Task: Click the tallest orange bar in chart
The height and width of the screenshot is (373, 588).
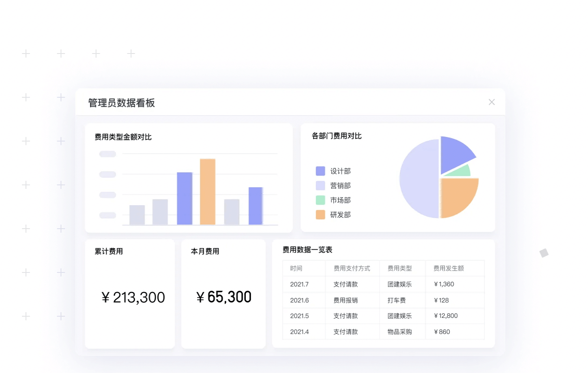Action: coord(208,191)
